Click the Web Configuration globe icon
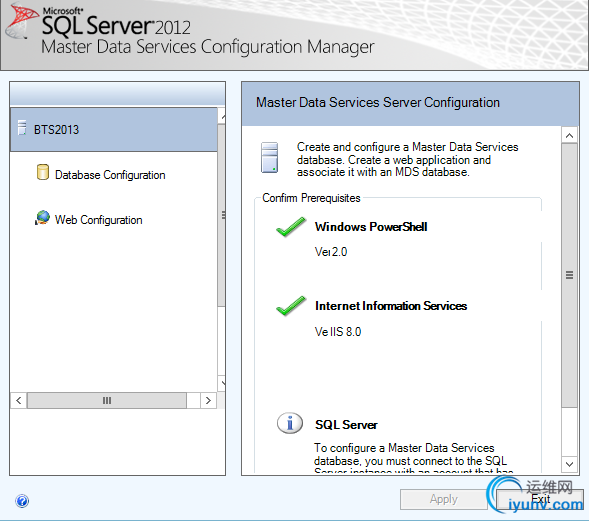 click(x=42, y=218)
